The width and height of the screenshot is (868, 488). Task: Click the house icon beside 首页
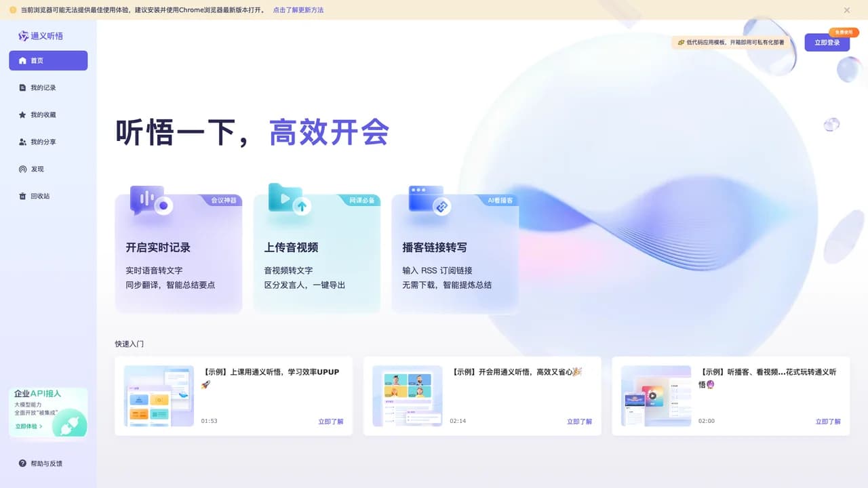(22, 60)
